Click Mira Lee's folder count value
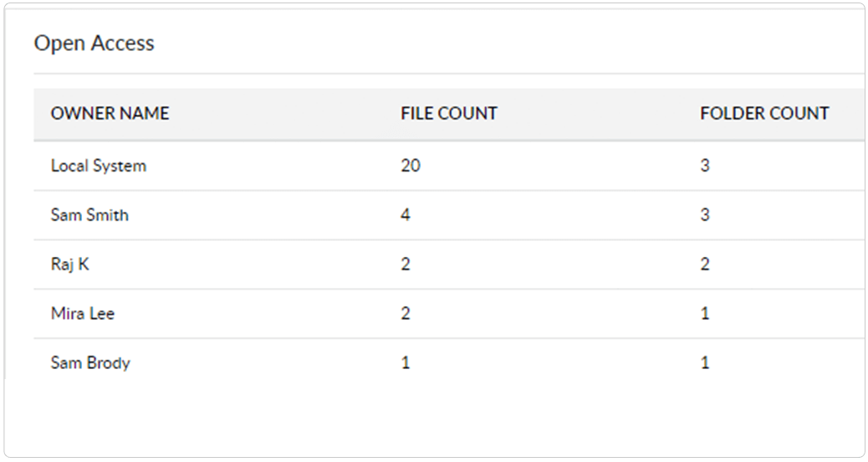 705,314
